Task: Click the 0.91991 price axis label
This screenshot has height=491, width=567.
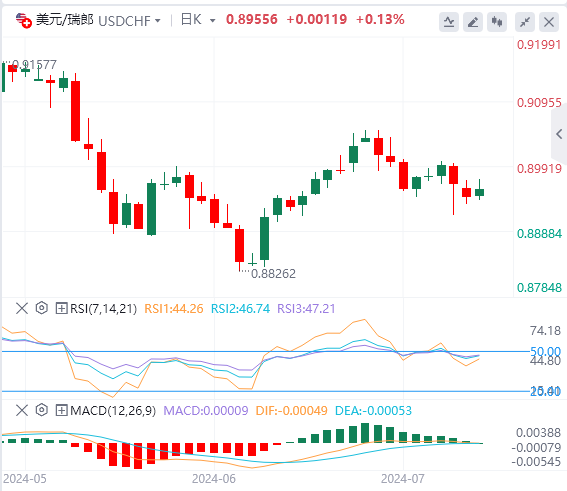Action: [x=539, y=45]
